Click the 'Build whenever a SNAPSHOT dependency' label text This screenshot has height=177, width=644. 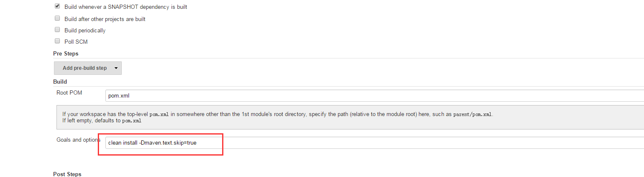(126, 7)
